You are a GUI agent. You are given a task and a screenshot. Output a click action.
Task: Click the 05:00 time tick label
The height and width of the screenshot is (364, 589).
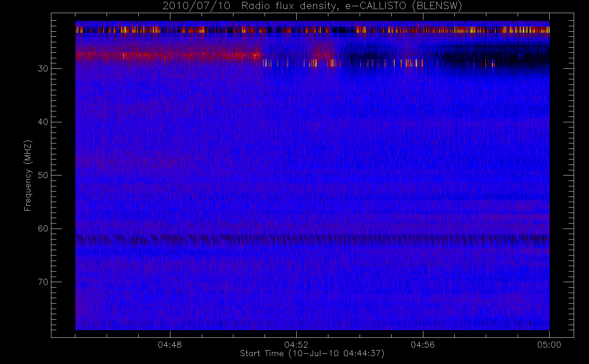click(x=549, y=345)
